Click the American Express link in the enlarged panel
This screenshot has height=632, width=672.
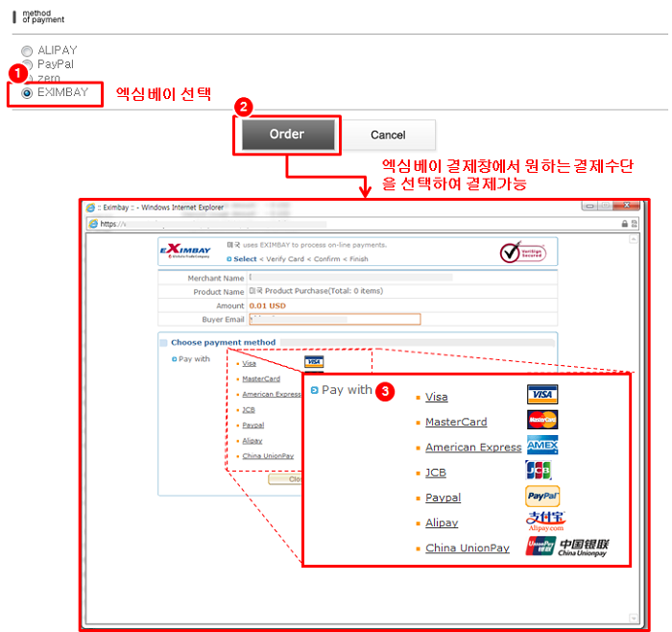(x=473, y=448)
